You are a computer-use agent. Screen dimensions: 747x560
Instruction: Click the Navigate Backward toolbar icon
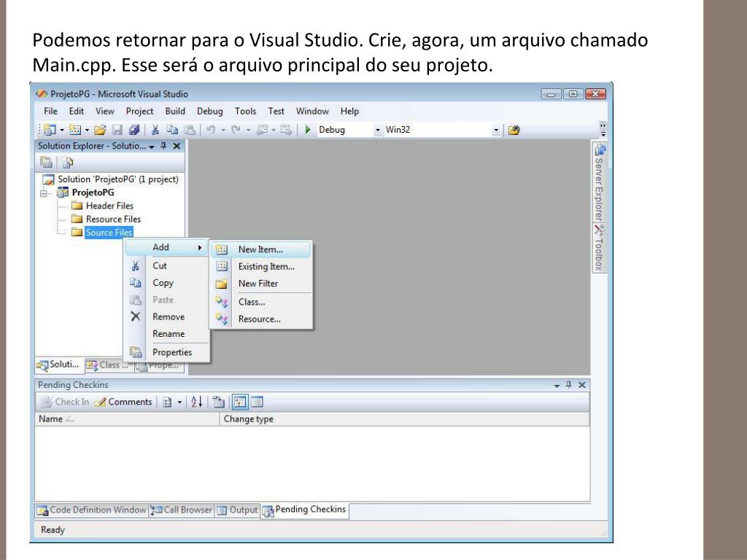coord(262,130)
